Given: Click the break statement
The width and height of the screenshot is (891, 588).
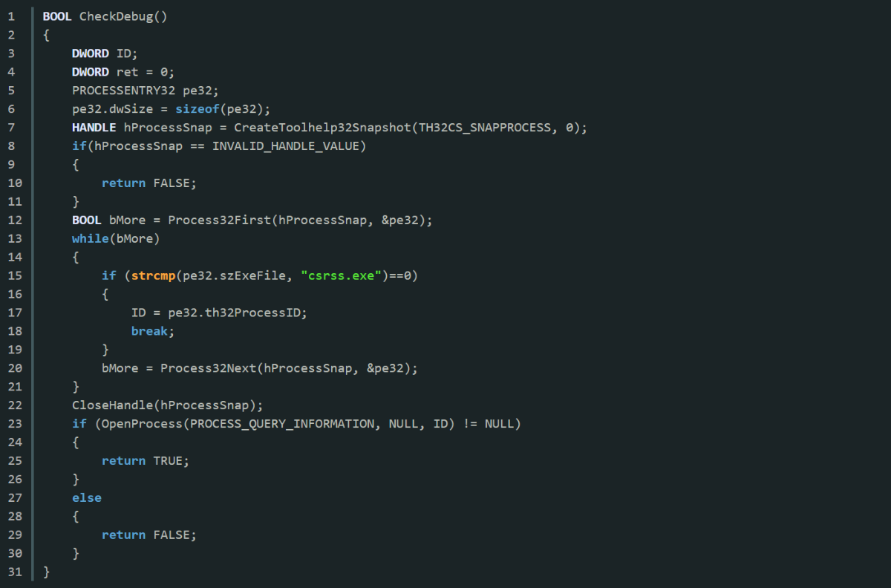Looking at the screenshot, I should (x=149, y=331).
